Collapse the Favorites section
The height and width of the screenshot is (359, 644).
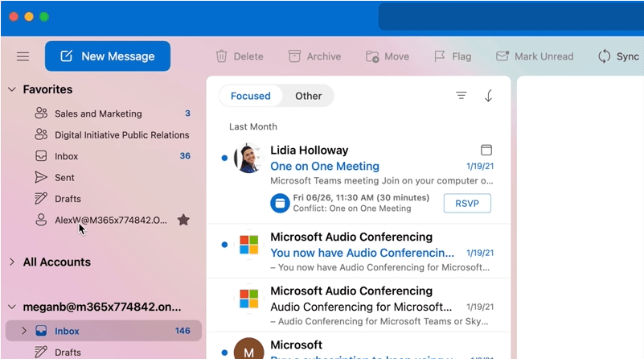(x=12, y=89)
